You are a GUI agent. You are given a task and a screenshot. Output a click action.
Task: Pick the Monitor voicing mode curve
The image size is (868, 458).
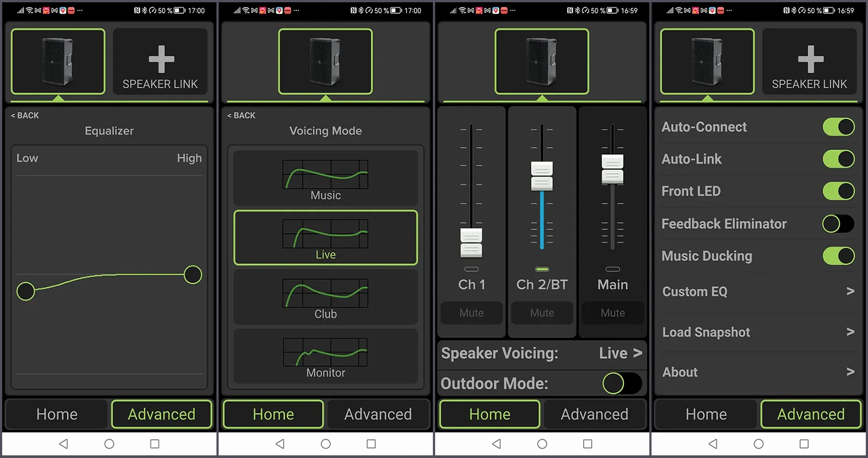pyautogui.click(x=325, y=352)
